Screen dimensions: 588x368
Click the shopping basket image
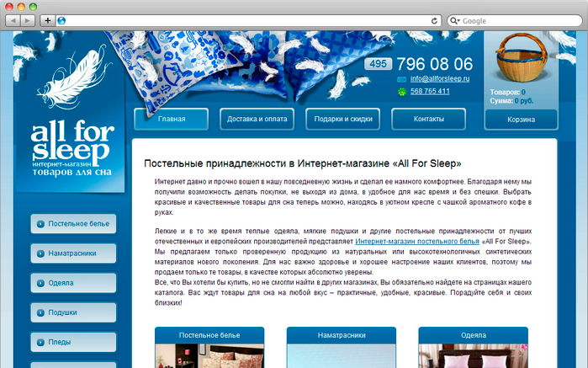(521, 57)
